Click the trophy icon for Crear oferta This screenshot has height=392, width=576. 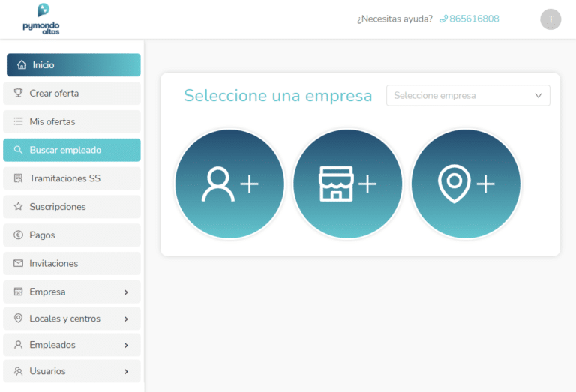(x=18, y=93)
